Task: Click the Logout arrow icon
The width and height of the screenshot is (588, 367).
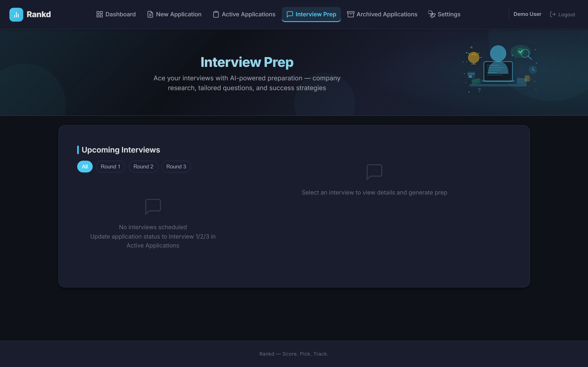Action: 553,14
